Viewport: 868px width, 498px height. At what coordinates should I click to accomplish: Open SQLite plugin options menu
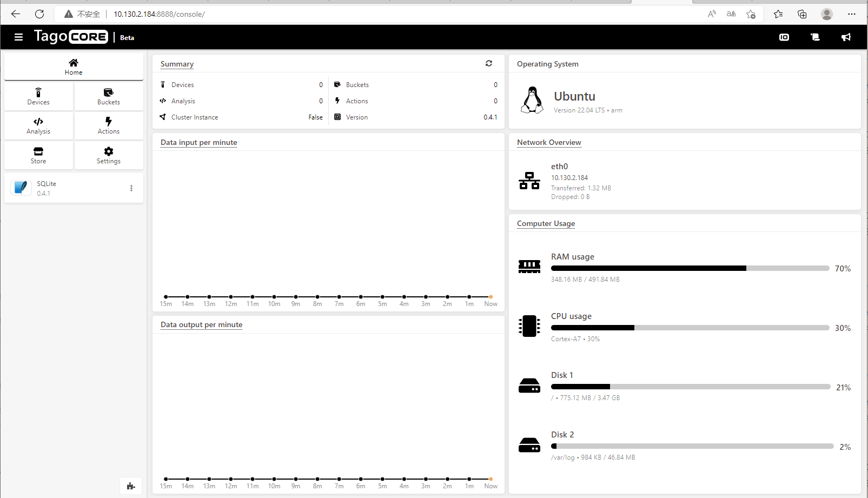(x=131, y=188)
